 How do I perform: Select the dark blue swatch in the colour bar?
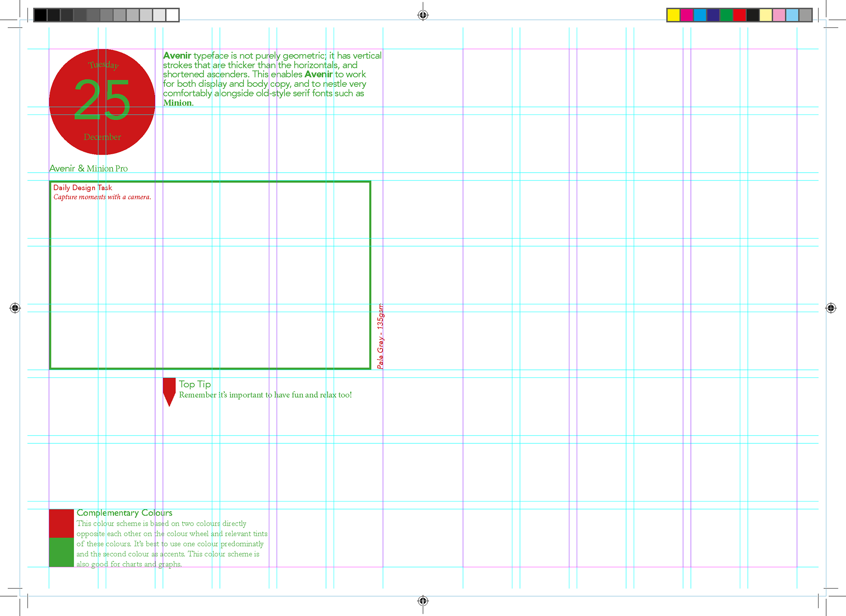coord(713,15)
